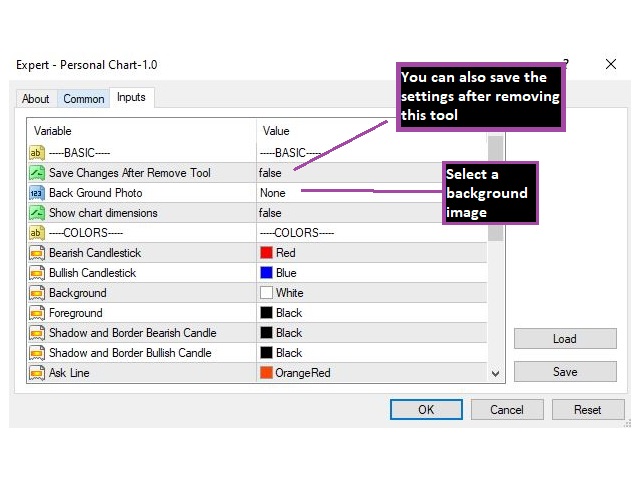Click the color icon beside Foreground variable
Viewport: 640px width, 480px height.
click(37, 313)
